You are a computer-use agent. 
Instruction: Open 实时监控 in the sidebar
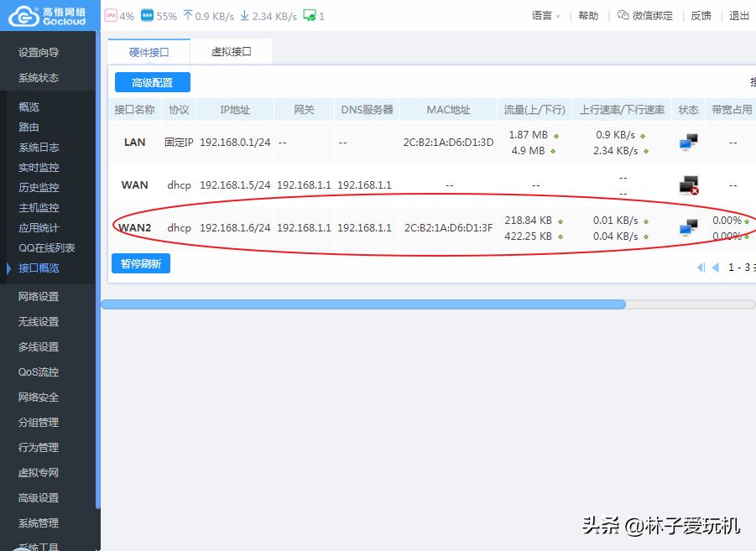[39, 168]
